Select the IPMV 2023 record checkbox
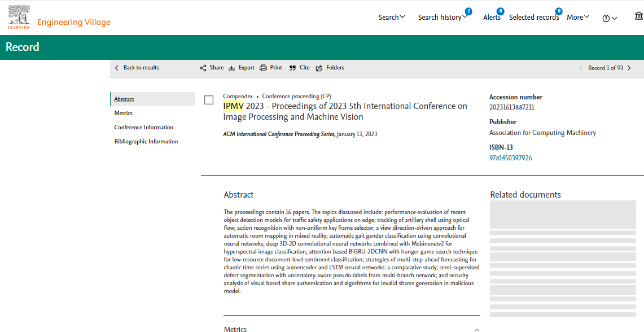 click(x=209, y=100)
